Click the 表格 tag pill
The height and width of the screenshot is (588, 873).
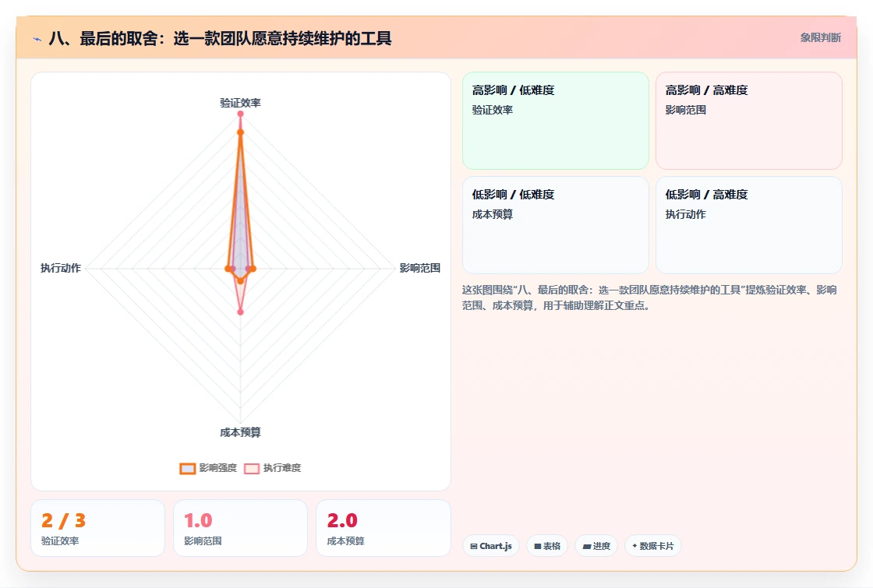pyautogui.click(x=547, y=546)
